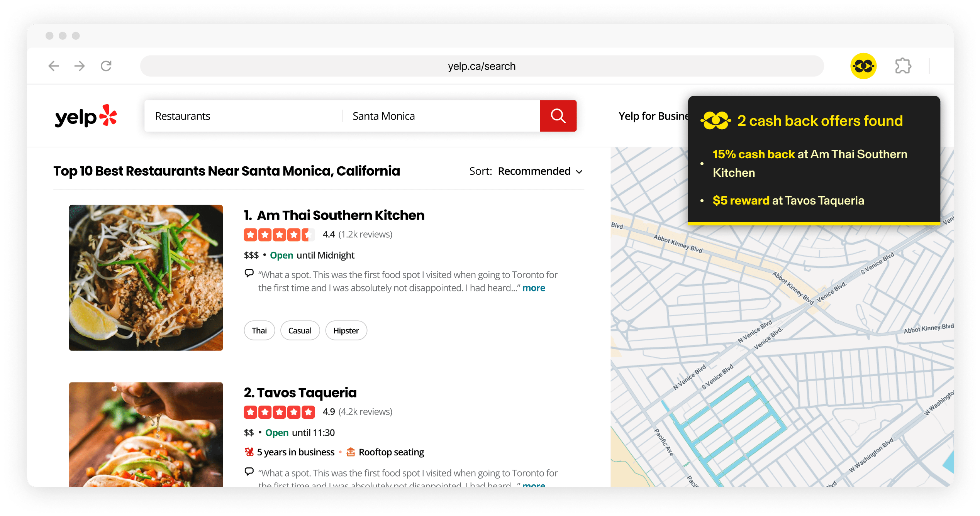Viewport: 980px width, 516px height.
Task: Reload the page with the refresh icon
Action: (x=106, y=66)
